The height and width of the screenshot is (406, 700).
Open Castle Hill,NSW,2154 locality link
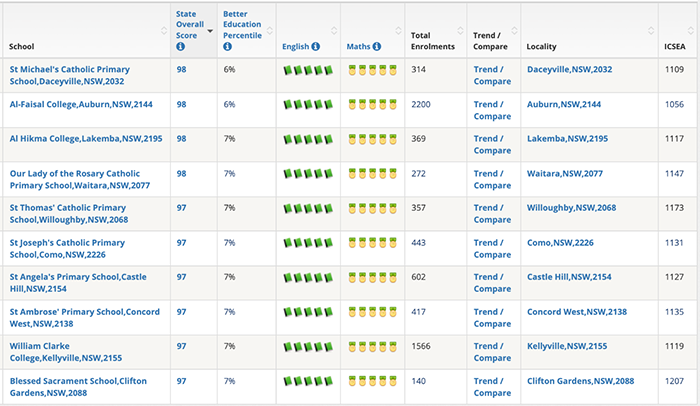coord(569,277)
